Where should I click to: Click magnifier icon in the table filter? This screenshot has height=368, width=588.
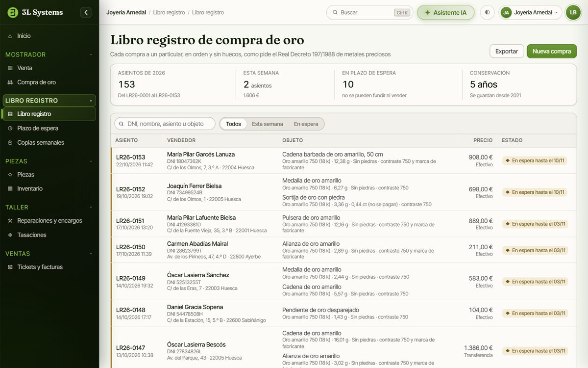coord(122,124)
